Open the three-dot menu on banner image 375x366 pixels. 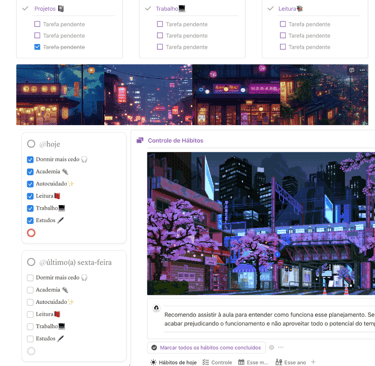[x=362, y=70]
